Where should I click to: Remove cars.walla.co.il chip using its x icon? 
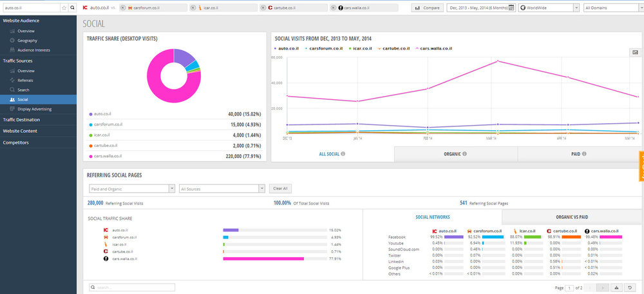(333, 8)
